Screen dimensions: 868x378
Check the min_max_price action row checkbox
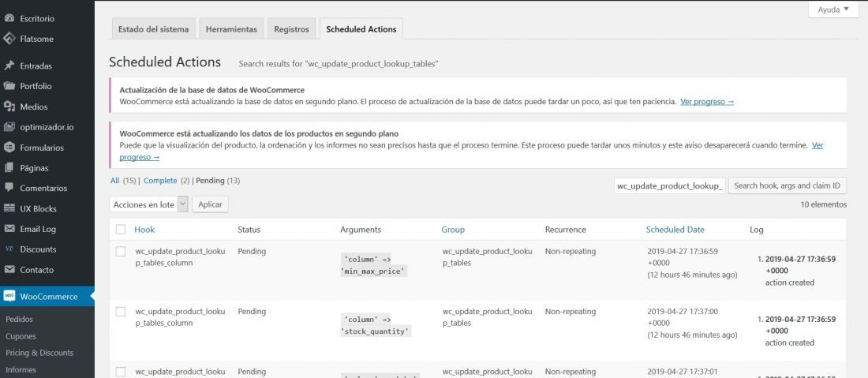(121, 251)
